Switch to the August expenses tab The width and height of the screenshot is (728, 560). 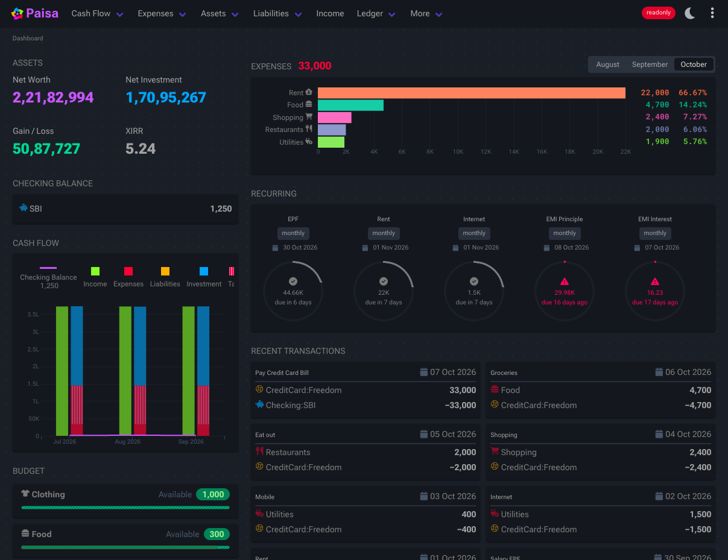tap(607, 64)
